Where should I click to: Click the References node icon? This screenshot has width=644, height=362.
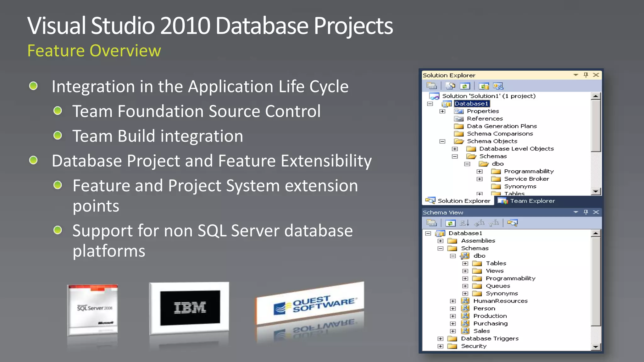point(459,119)
